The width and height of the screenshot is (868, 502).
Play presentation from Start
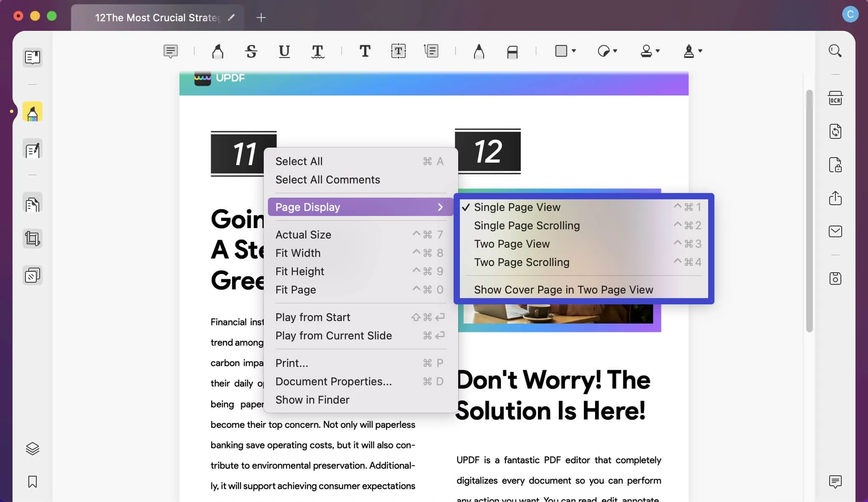click(x=313, y=317)
